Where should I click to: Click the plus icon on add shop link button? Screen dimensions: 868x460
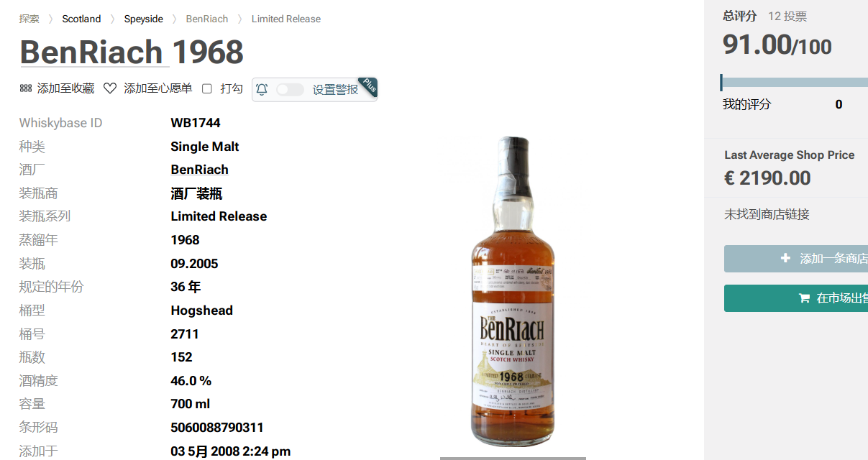coord(785,258)
